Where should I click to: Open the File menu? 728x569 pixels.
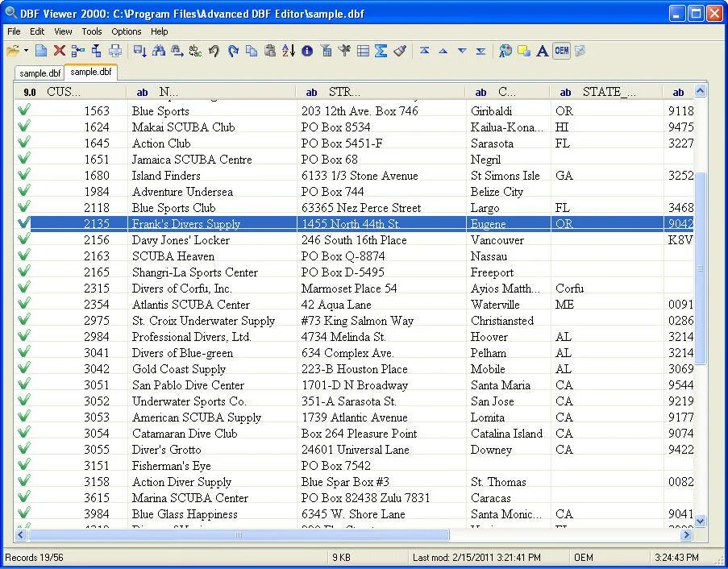coord(14,31)
